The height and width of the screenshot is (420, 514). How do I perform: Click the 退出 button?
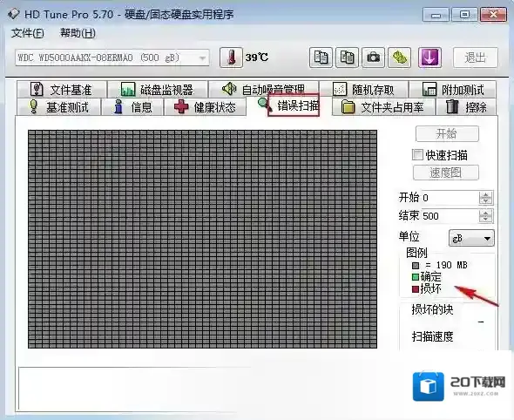point(476,58)
